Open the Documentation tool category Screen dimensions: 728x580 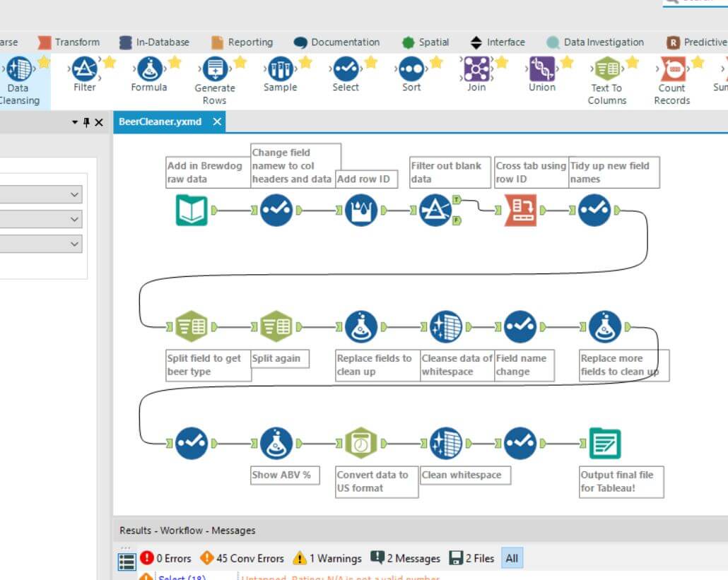pos(336,42)
